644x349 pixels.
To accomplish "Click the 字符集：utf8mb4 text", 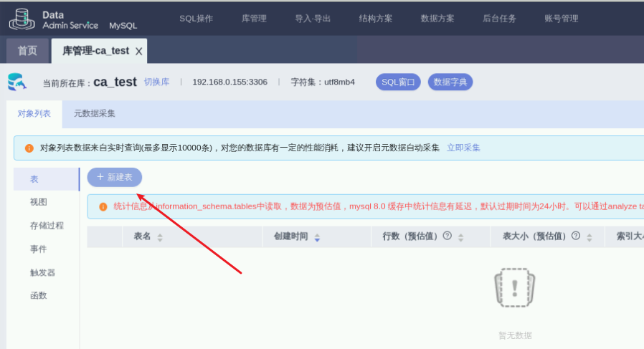I will point(323,82).
